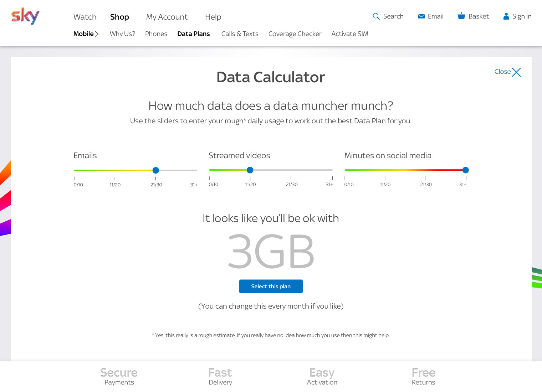Click the Streamed videos slider handle
This screenshot has width=542, height=392.
coord(250,170)
